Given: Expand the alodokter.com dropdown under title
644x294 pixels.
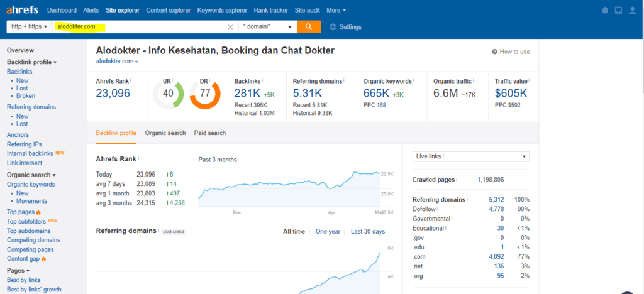Looking at the screenshot, I should pos(116,62).
